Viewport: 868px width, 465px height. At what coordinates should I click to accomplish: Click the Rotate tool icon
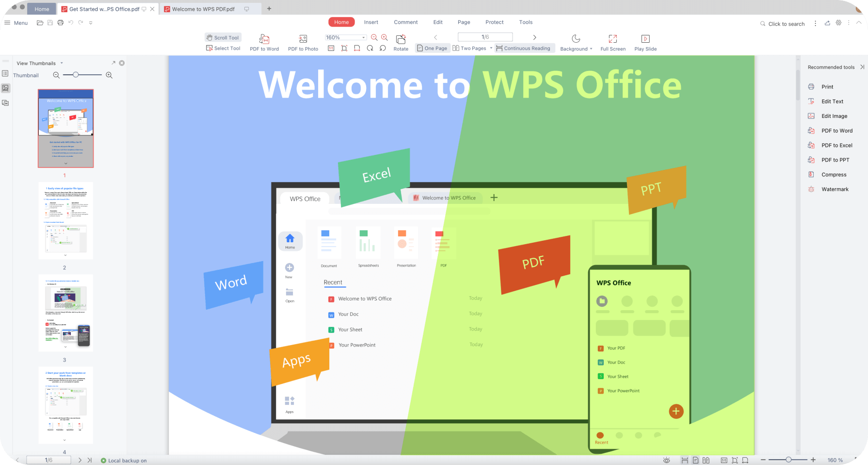[401, 39]
